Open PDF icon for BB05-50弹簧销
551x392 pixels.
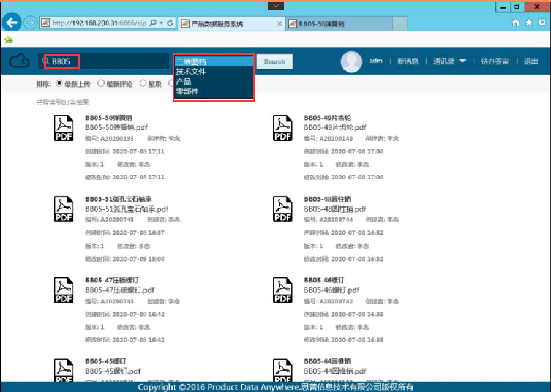tap(64, 128)
